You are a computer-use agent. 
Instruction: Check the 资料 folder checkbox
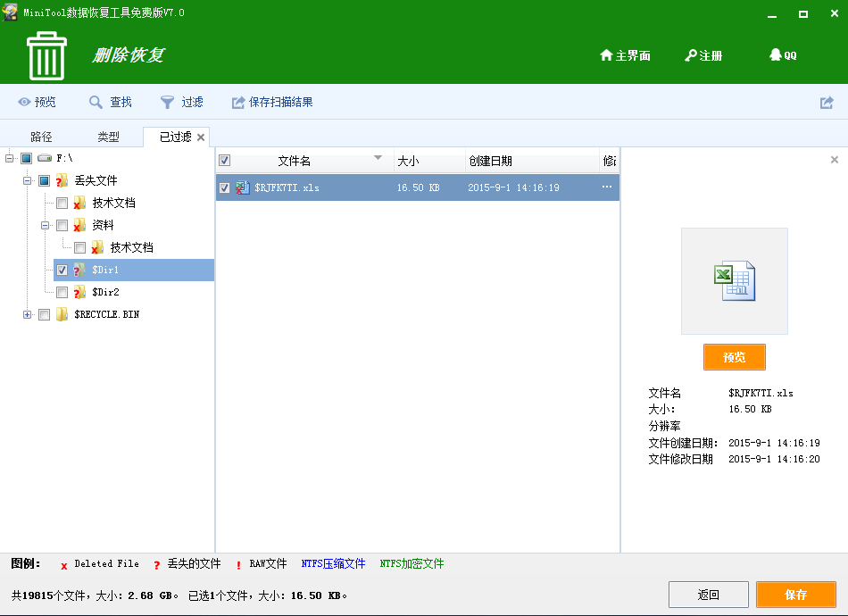tap(62, 225)
